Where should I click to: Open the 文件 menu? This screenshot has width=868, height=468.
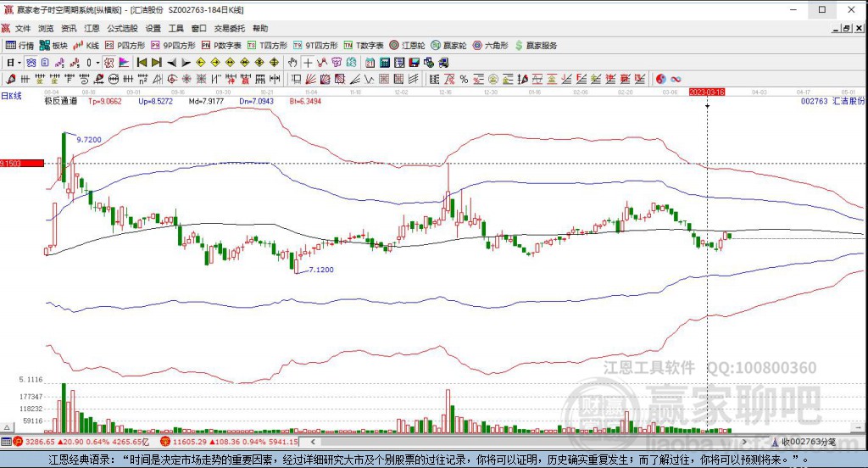(x=23, y=28)
